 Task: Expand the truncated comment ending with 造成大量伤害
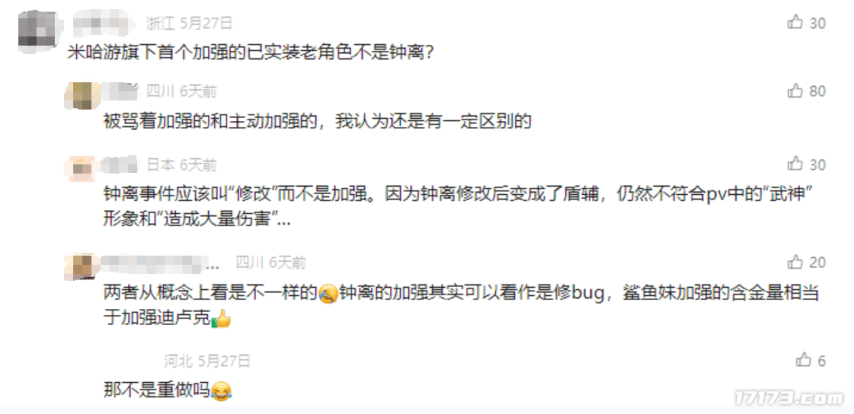pyautogui.click(x=284, y=222)
